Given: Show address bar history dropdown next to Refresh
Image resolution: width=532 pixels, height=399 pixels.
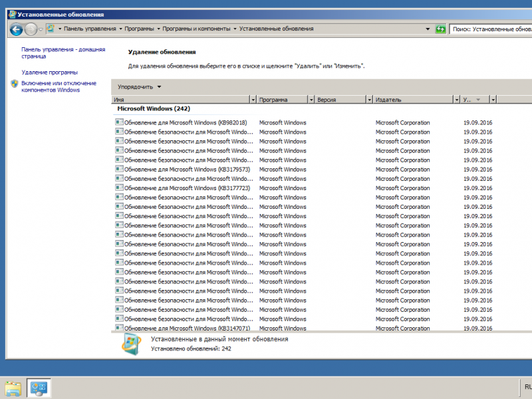Looking at the screenshot, I should 428,29.
